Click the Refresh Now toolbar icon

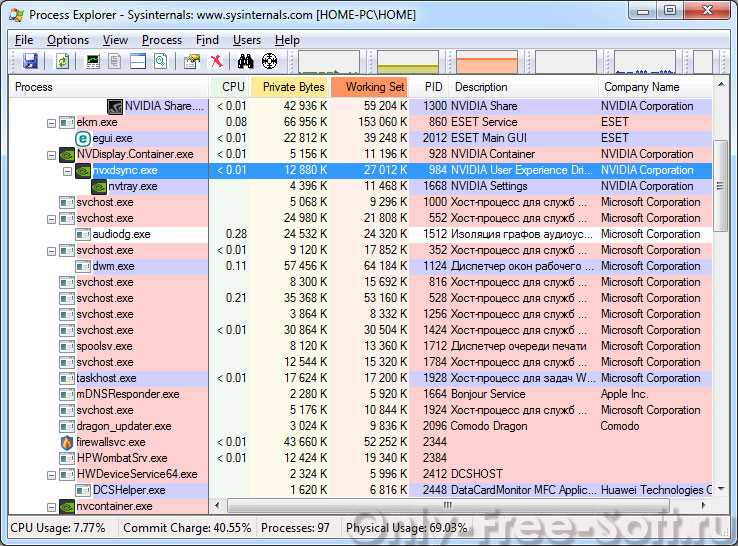62,61
